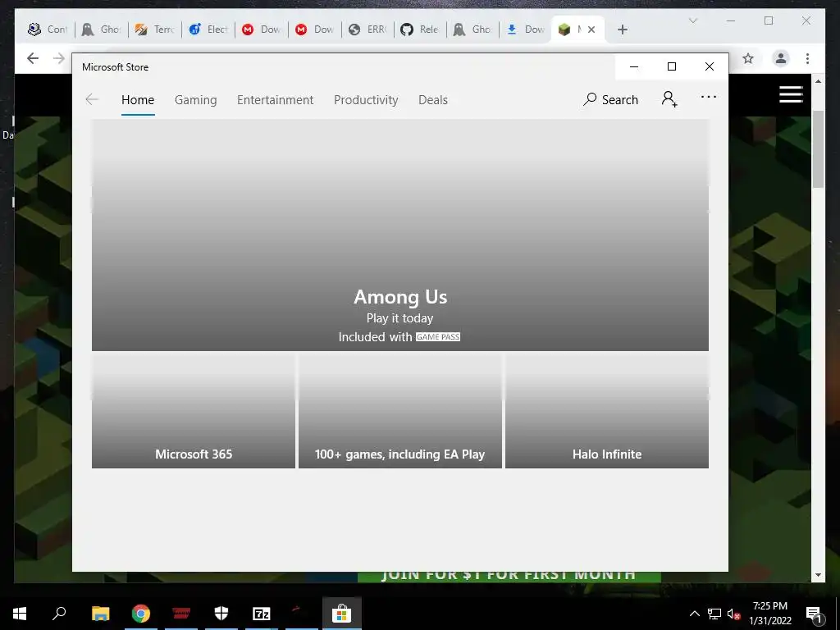Open Windows Security shield on taskbar
Screen dimensions: 840x630
221,614
